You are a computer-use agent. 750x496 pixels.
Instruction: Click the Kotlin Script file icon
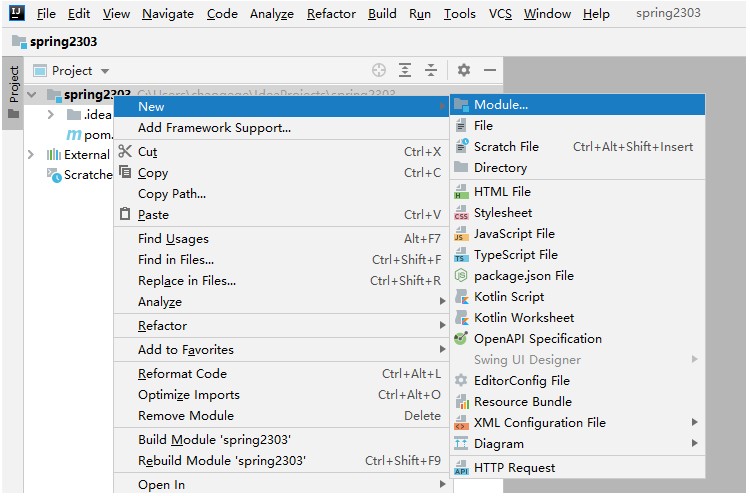click(461, 297)
